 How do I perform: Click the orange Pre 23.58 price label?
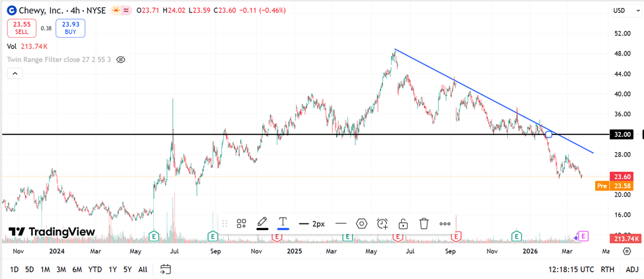pyautogui.click(x=615, y=186)
